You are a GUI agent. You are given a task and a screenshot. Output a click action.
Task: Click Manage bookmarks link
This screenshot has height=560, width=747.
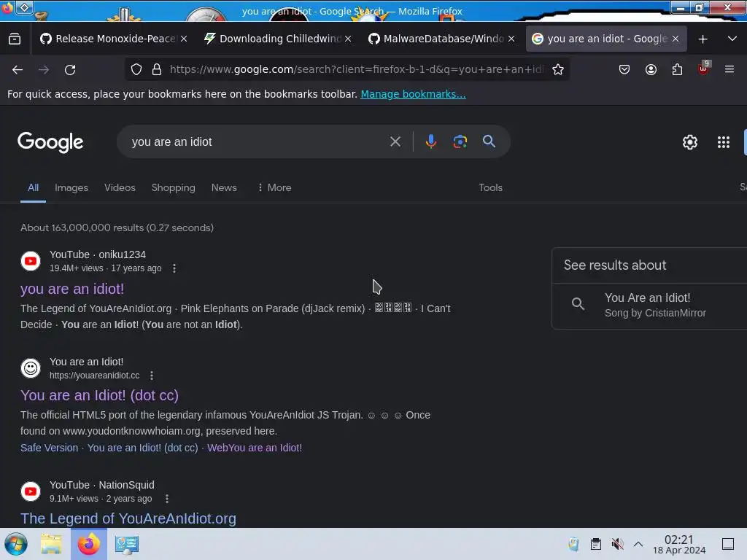[x=413, y=94]
